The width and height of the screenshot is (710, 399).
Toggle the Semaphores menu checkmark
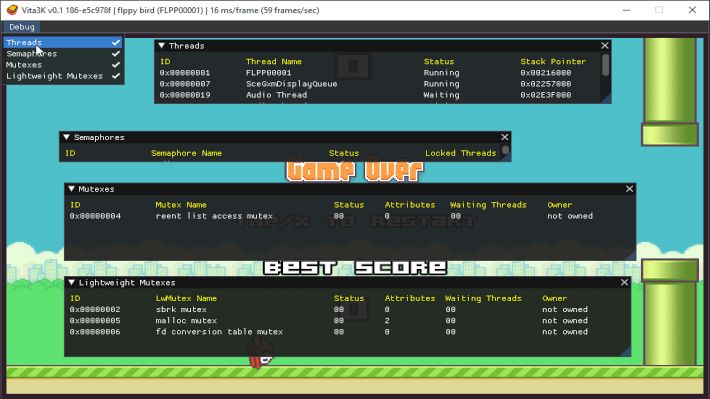click(116, 53)
